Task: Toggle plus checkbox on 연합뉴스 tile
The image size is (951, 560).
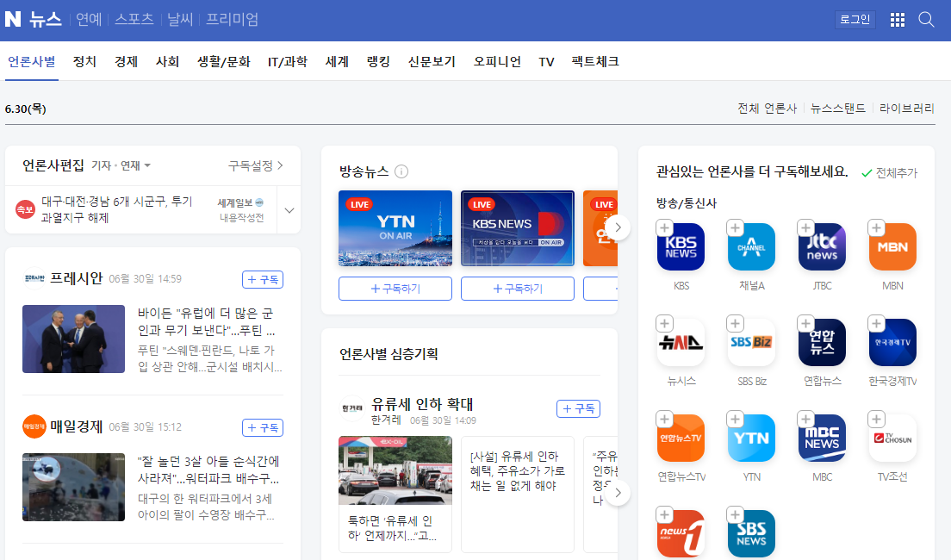Action: (805, 323)
